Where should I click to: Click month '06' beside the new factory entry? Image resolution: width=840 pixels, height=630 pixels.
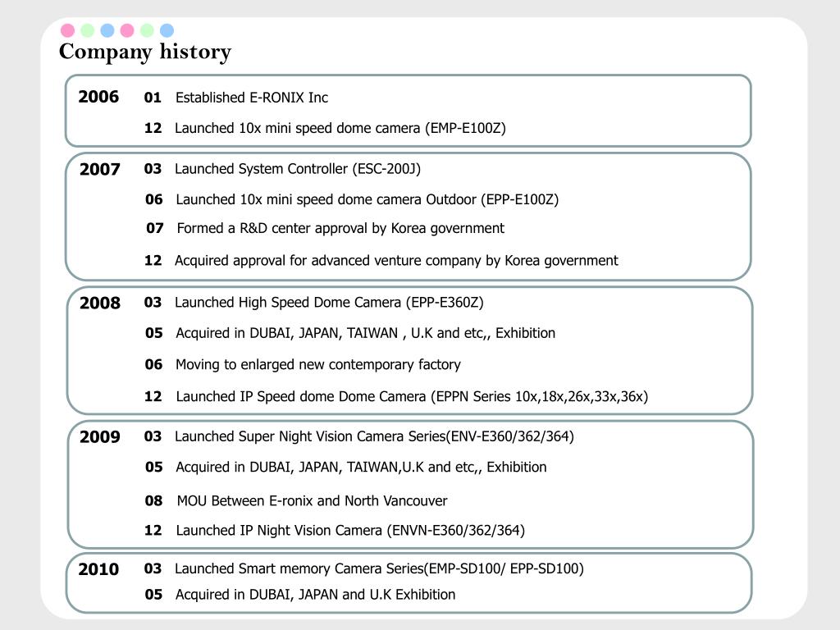(153, 365)
